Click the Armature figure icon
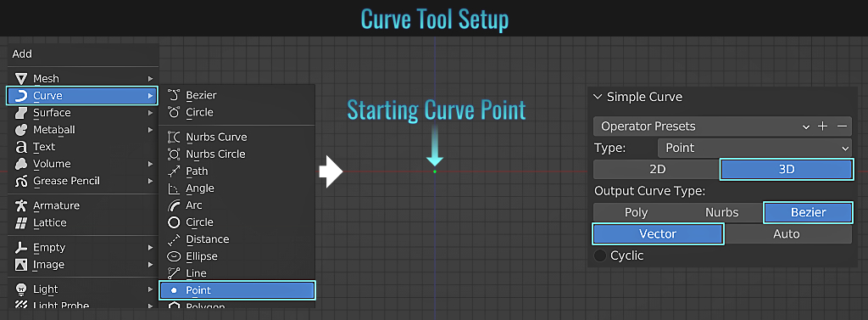 (x=21, y=205)
